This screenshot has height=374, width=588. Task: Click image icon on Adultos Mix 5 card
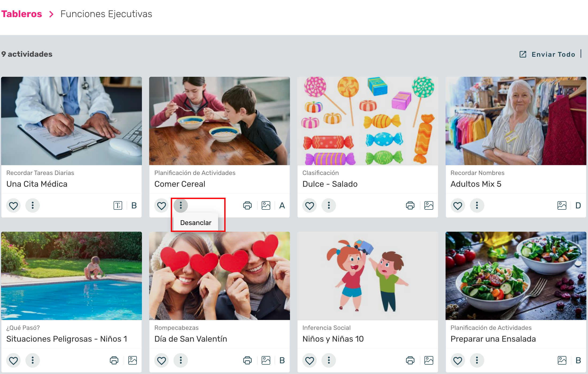pos(562,205)
